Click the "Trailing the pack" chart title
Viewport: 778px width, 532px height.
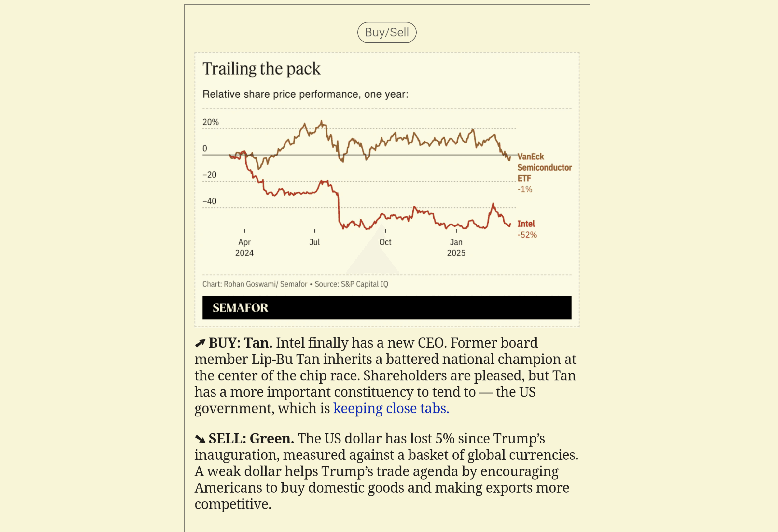(x=261, y=69)
